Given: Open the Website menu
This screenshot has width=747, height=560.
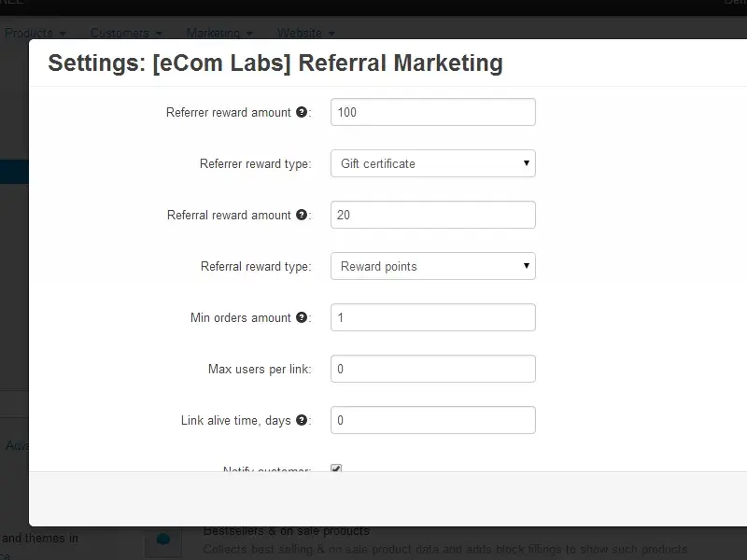Looking at the screenshot, I should 305,34.
